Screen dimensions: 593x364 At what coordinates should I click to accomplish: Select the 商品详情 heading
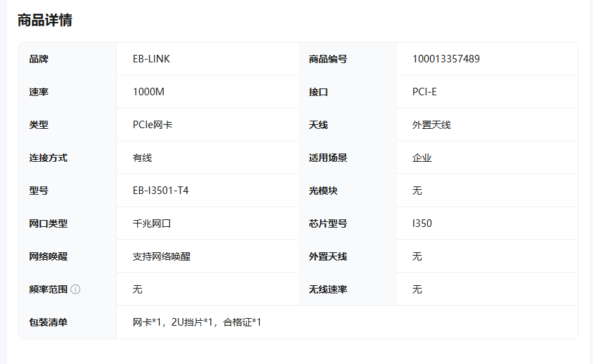coord(45,20)
